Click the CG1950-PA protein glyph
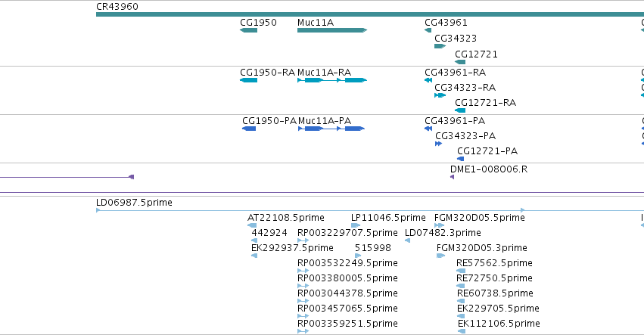The image size is (644, 335). point(249,129)
